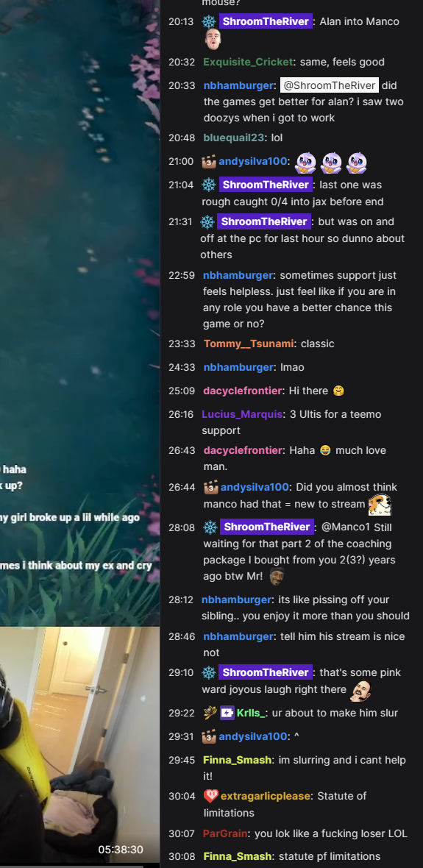The height and width of the screenshot is (868, 423).
Task: Open the @ShroomTheRiver mention in nbhamburger's message
Action: coord(329,85)
